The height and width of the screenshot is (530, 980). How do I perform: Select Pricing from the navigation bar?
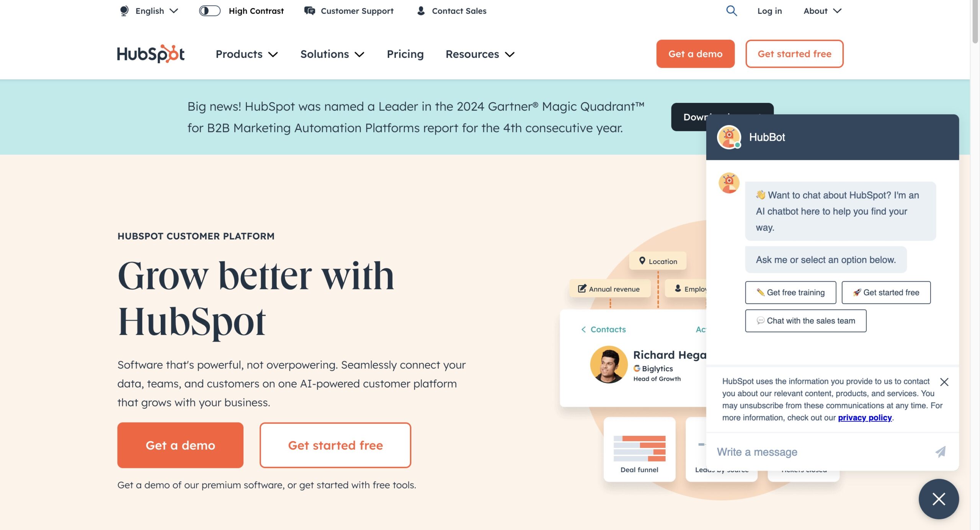pyautogui.click(x=405, y=54)
